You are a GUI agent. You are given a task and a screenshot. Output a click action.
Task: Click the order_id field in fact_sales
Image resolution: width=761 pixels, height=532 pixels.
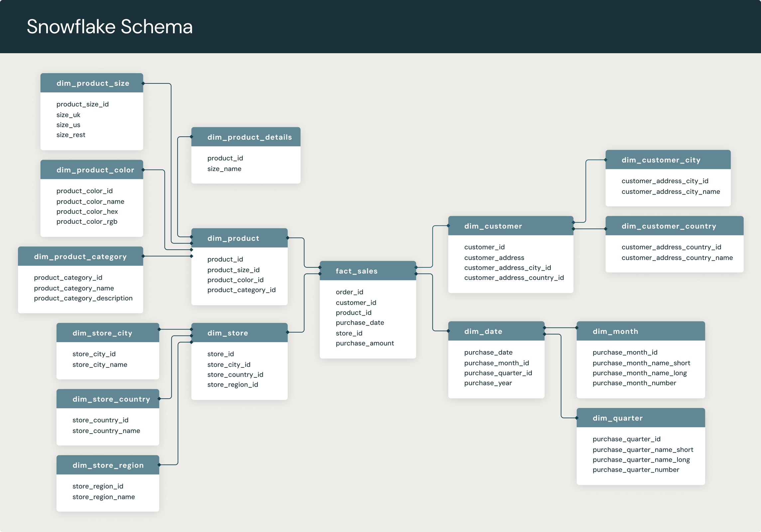(x=349, y=292)
